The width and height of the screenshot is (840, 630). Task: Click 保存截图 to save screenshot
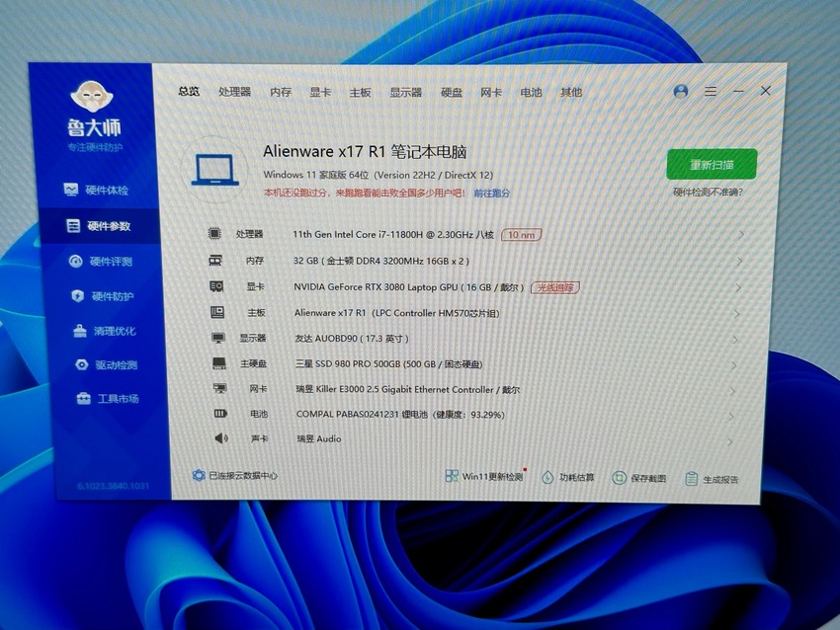point(639,478)
